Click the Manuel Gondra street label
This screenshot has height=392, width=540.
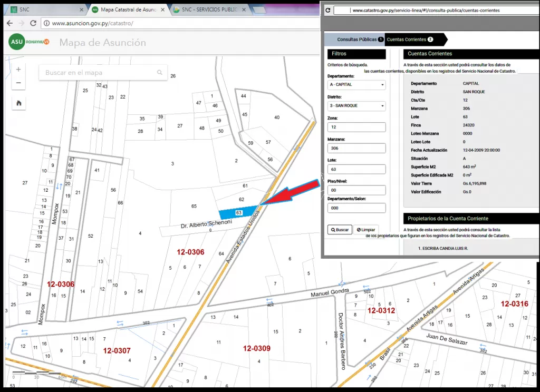coord(330,292)
